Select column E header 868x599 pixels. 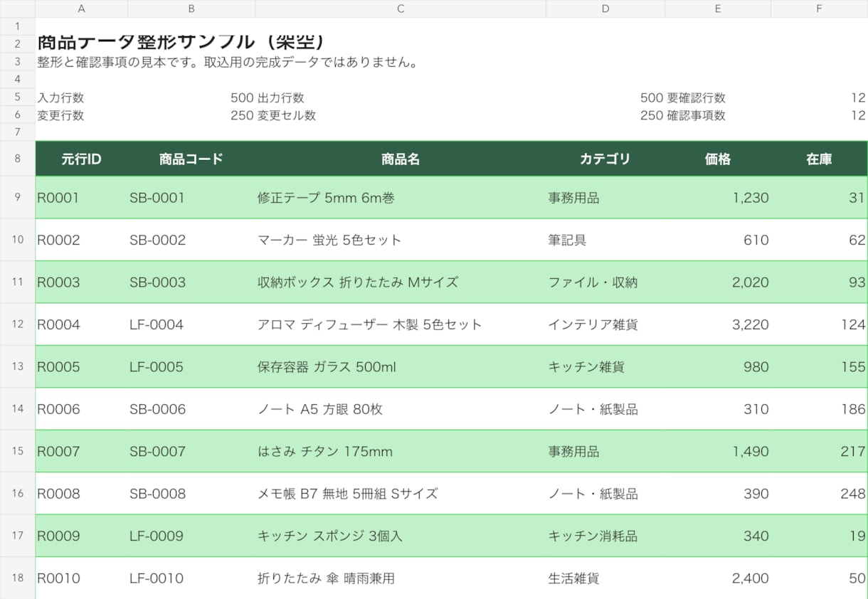718,9
